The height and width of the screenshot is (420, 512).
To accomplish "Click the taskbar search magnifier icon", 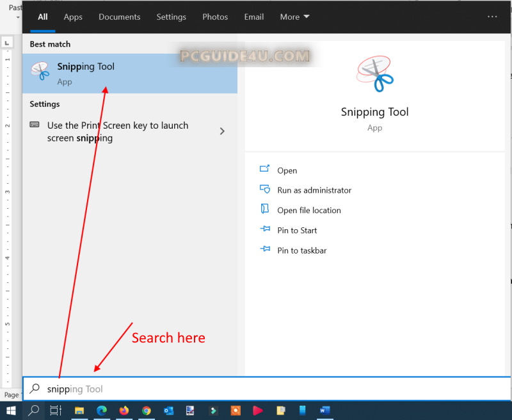I will [33, 410].
